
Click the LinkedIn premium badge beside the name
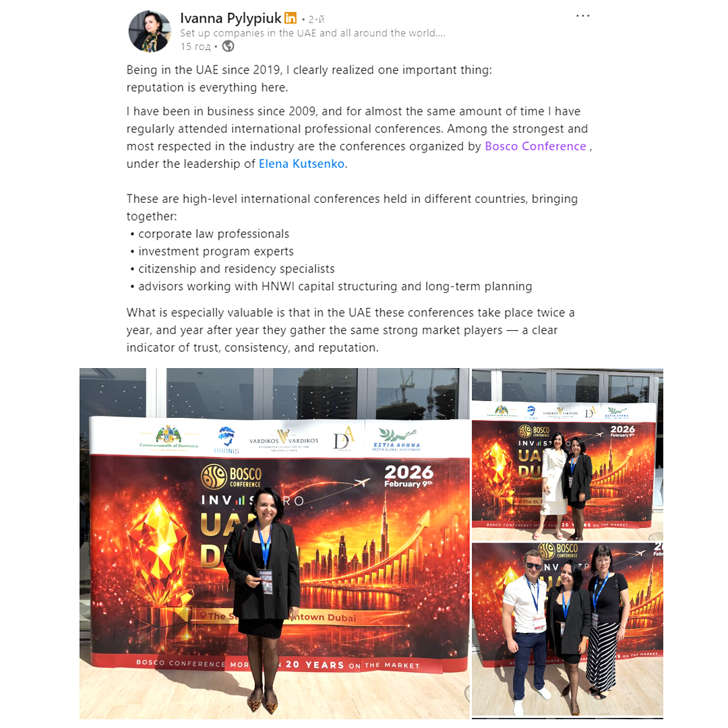[291, 18]
